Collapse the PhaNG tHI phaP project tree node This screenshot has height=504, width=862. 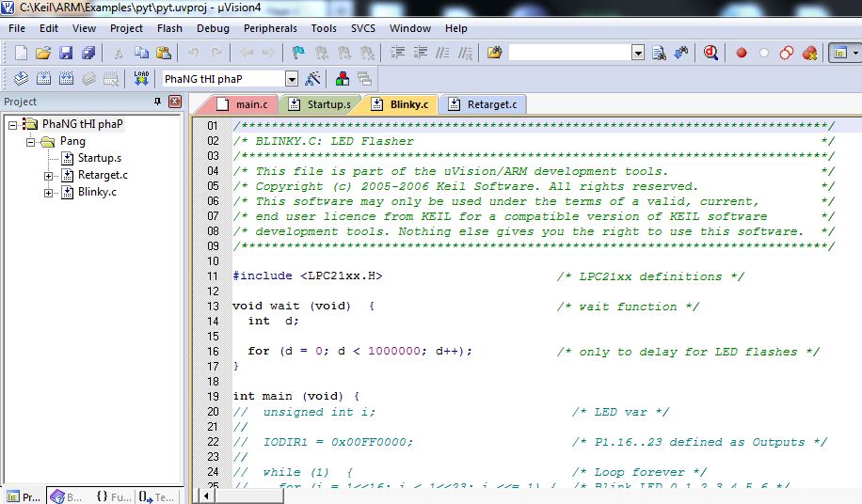[12, 125]
